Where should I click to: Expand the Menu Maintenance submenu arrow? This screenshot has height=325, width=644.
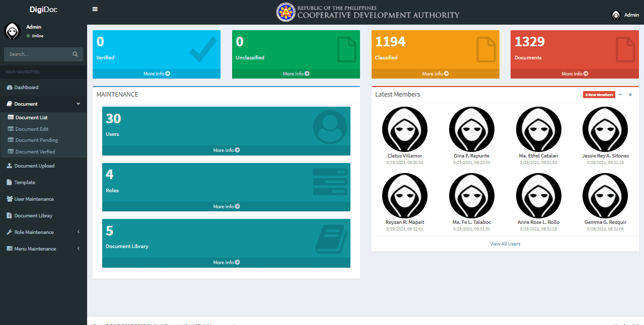79,249
